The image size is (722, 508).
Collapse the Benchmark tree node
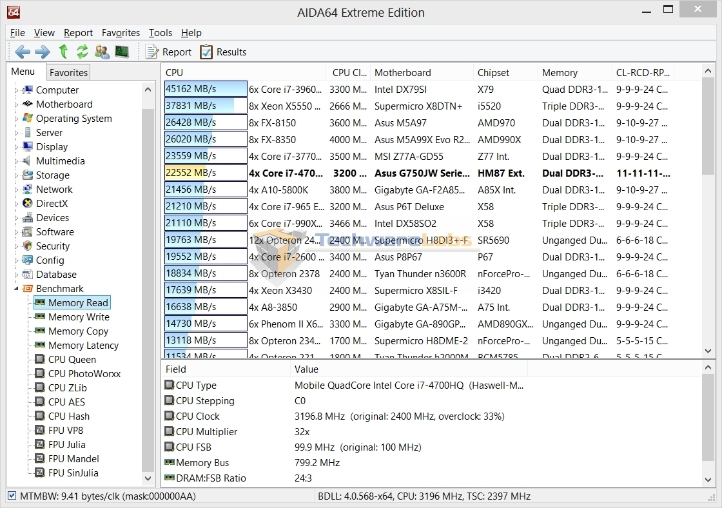16,289
